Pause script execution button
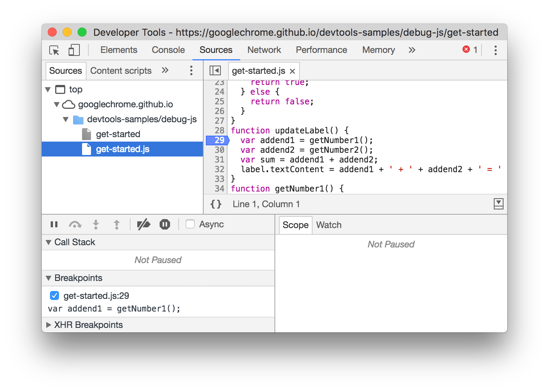Screen dimensions: 549x392 (x=54, y=224)
